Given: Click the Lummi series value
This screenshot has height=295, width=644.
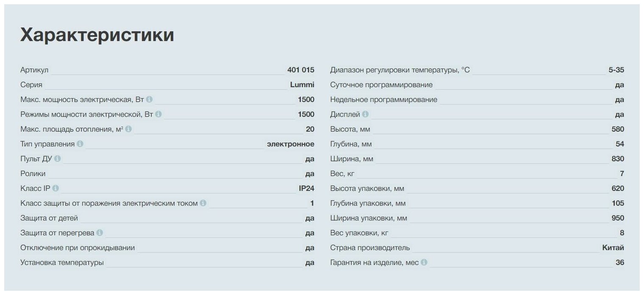Looking at the screenshot, I should [302, 85].
